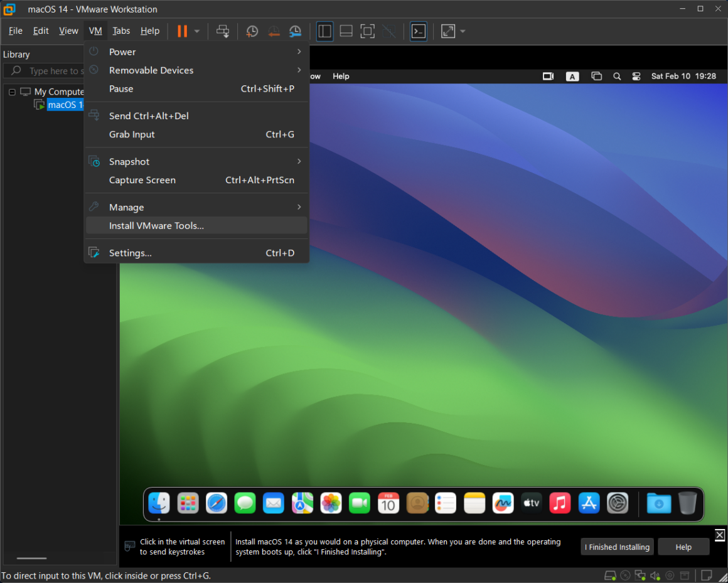Open the VMware Help menu
Image resolution: width=728 pixels, height=583 pixels.
click(x=150, y=31)
